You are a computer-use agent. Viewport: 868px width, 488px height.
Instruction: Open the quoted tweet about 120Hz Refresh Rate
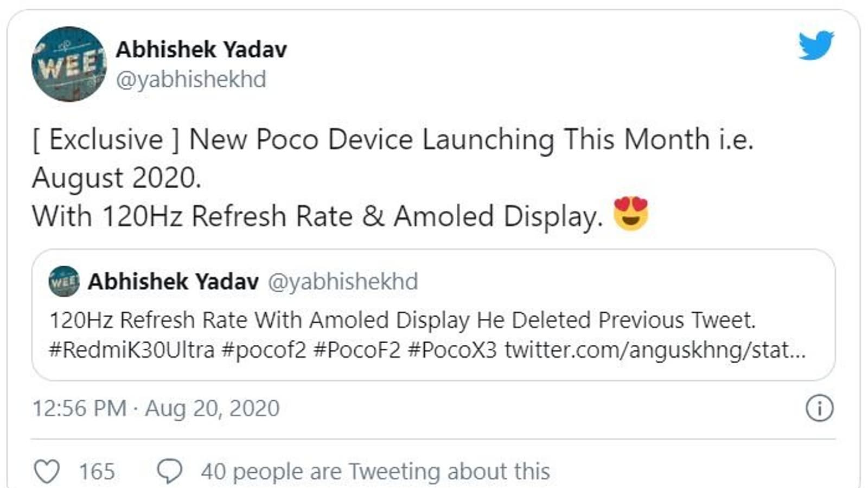coord(401,320)
